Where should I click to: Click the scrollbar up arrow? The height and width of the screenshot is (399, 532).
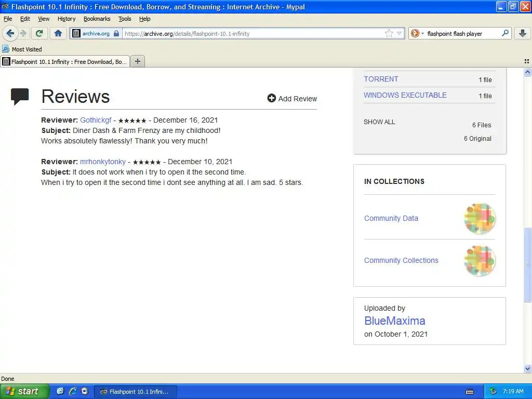527,72
